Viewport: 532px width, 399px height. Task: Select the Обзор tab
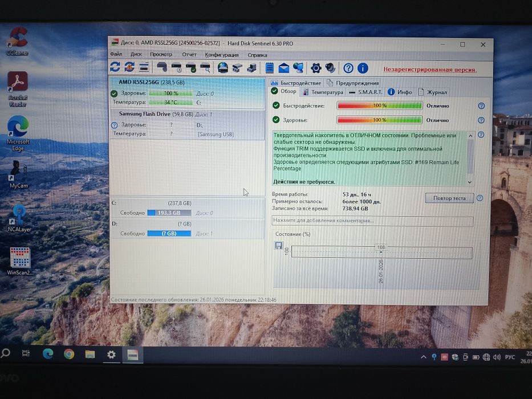pos(284,91)
